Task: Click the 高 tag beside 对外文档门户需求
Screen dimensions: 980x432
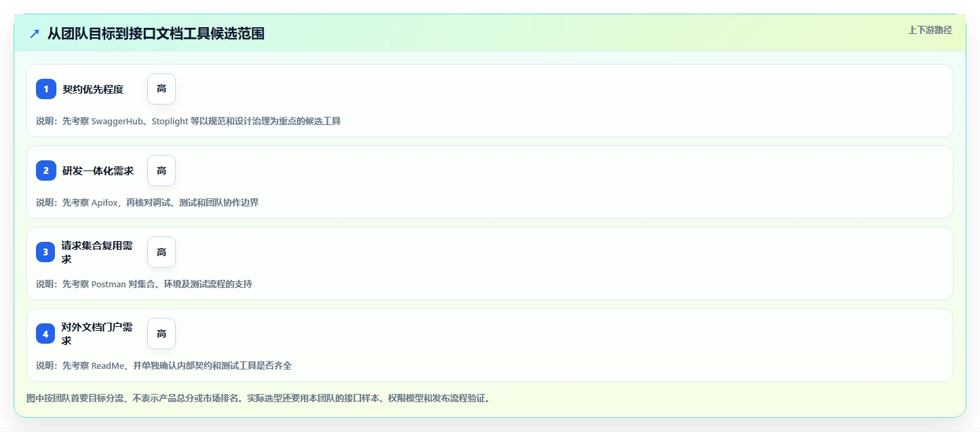Action: [162, 334]
